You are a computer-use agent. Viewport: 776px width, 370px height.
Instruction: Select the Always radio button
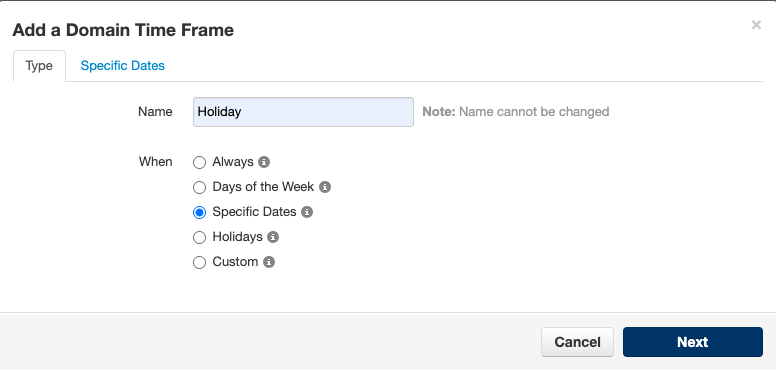[x=199, y=162]
